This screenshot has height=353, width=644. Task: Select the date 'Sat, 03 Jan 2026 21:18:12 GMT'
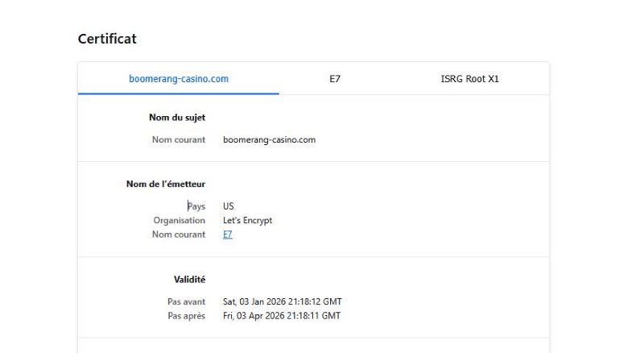pos(283,302)
